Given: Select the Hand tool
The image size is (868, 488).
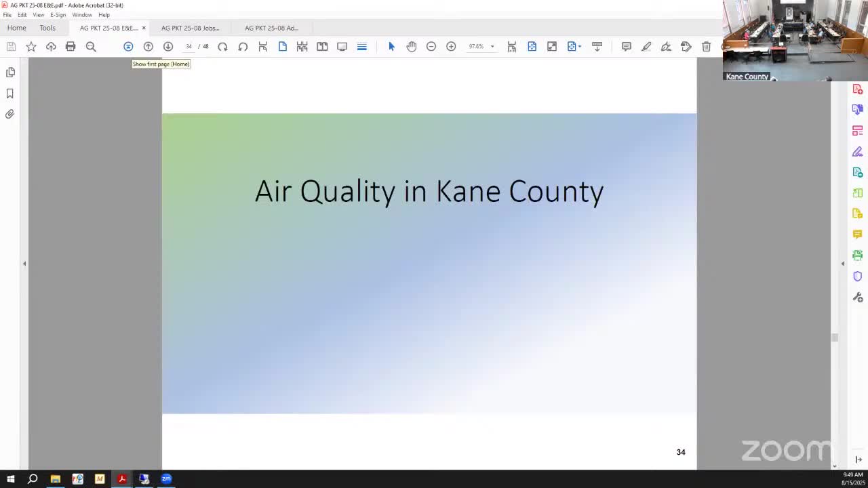Looking at the screenshot, I should coord(412,46).
